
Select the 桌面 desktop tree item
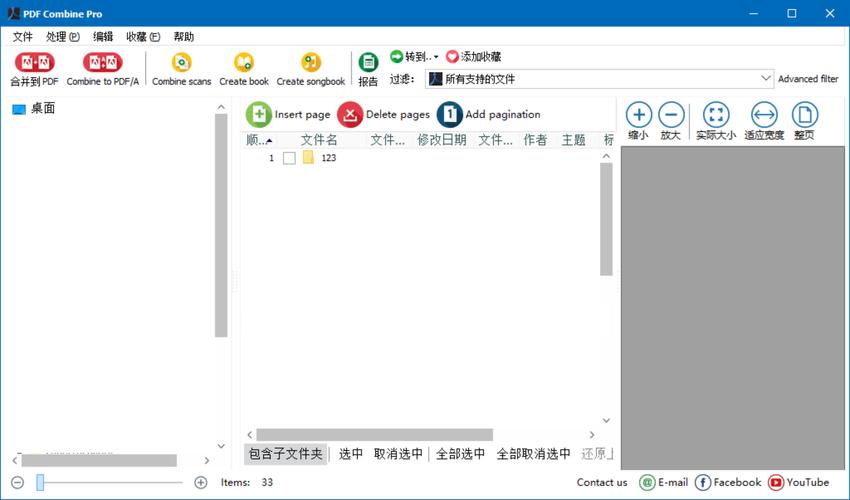[x=34, y=108]
